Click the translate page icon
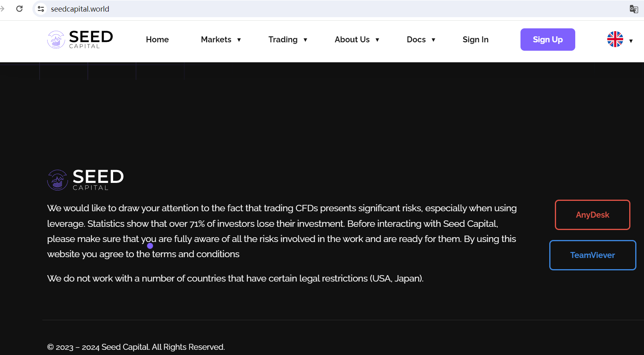The height and width of the screenshot is (355, 644). 634,9
